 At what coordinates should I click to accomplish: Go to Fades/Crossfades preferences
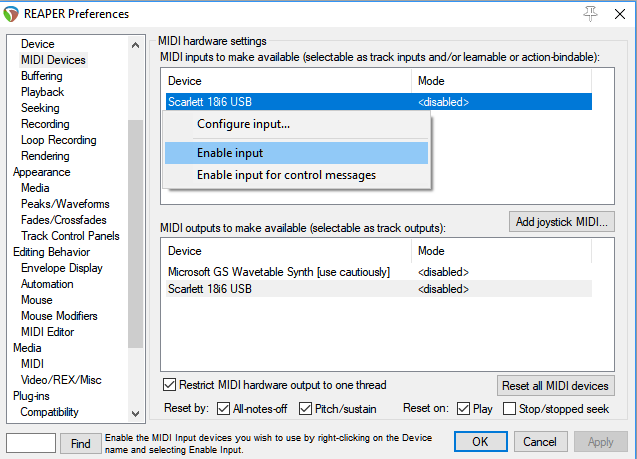coord(64,220)
